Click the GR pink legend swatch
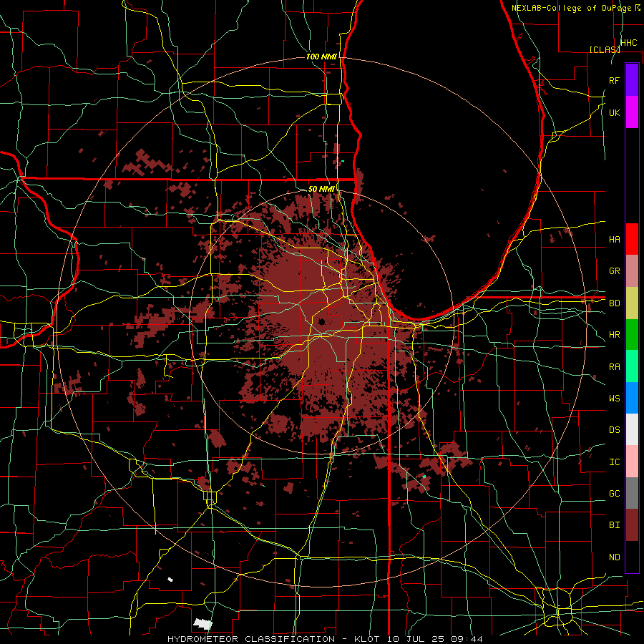 632,271
